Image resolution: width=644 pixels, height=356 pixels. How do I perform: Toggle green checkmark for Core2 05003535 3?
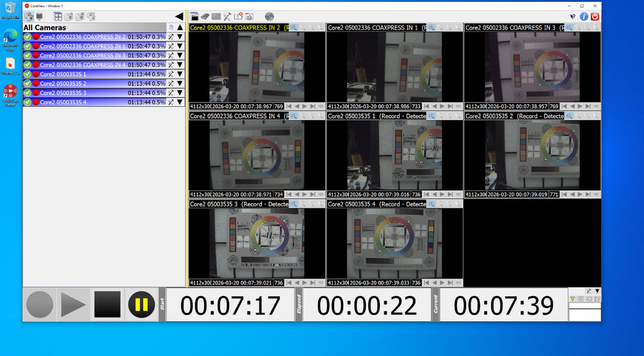click(28, 93)
